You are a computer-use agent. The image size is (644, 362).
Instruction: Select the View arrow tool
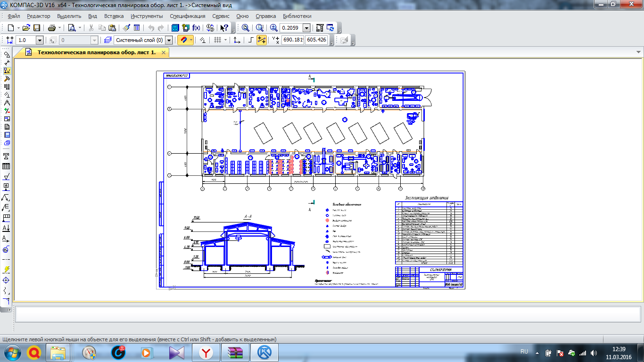pos(7,239)
